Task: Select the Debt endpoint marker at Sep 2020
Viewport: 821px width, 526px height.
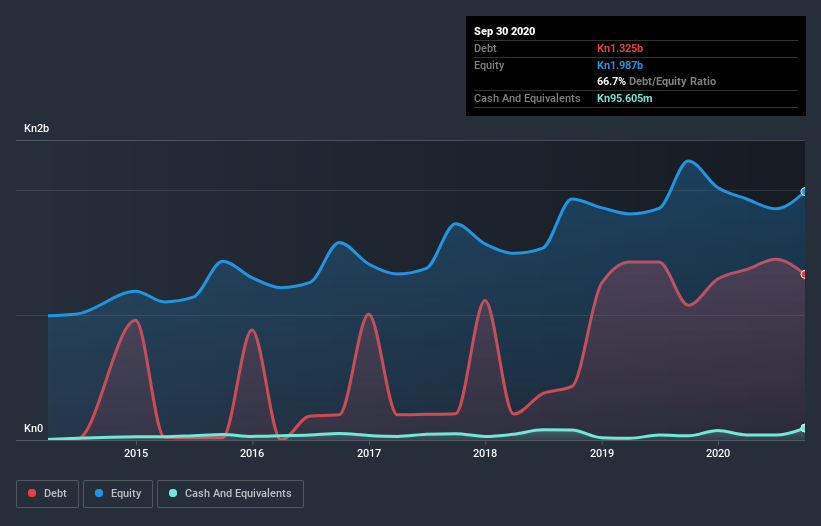Action: click(804, 274)
